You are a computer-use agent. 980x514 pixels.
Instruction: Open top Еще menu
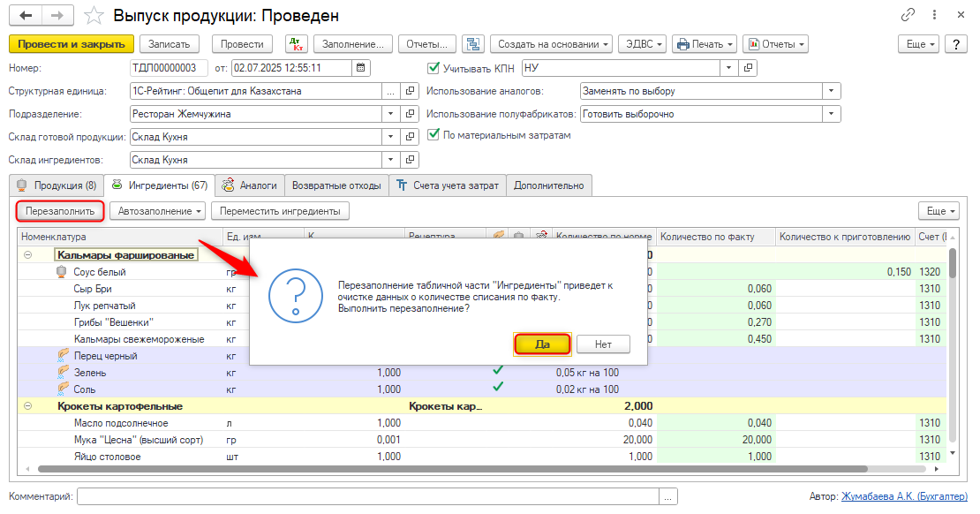[919, 44]
